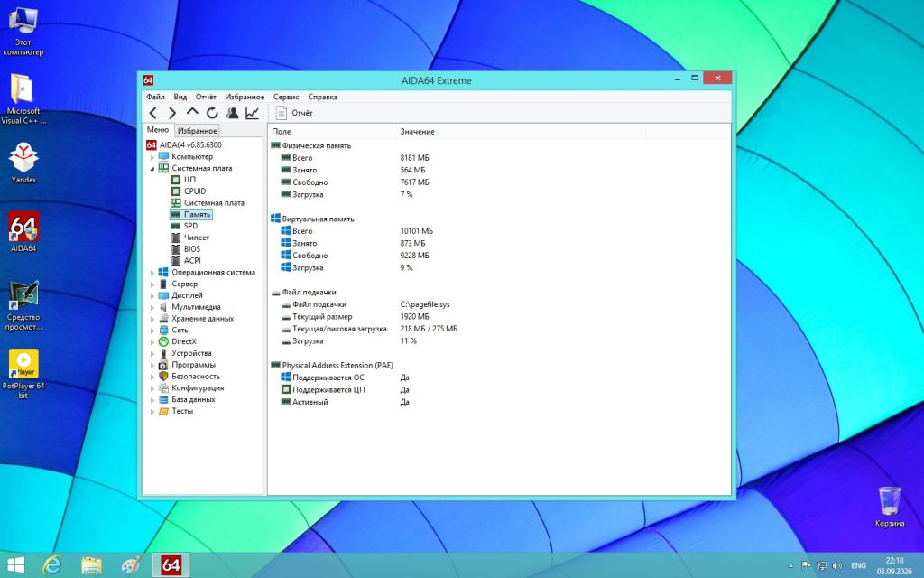This screenshot has height=578, width=924.
Task: Open the graph chart toolbar icon
Action: pos(253,113)
